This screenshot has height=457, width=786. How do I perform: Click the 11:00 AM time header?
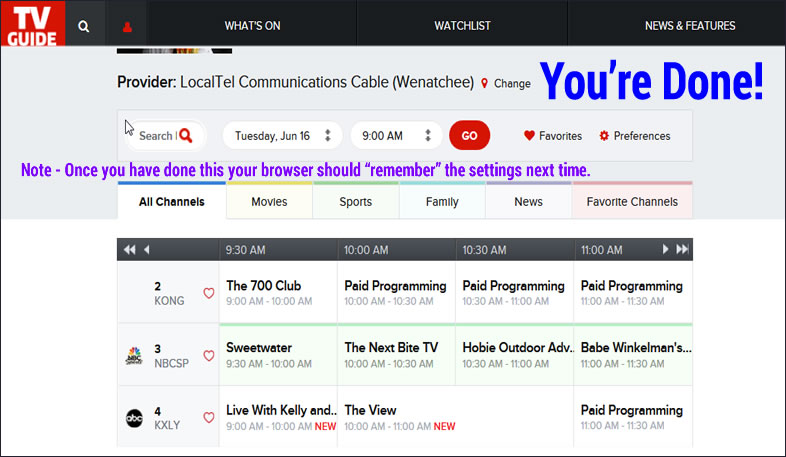point(601,250)
